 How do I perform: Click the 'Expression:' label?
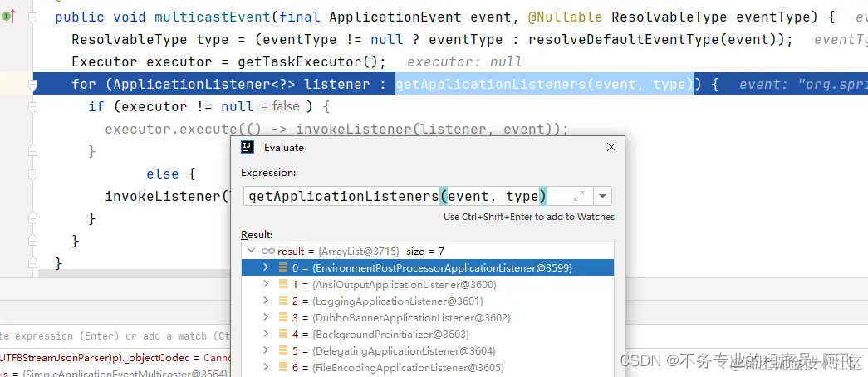268,173
